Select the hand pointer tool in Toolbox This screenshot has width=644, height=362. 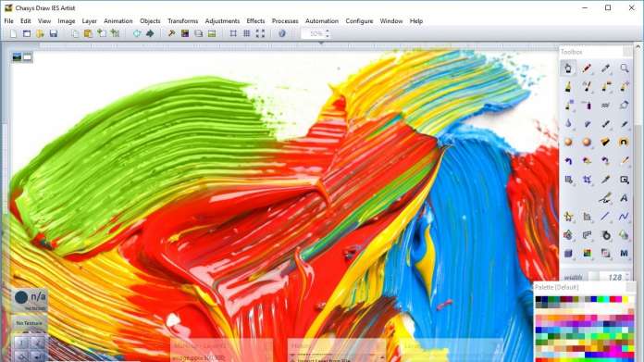(x=568, y=69)
